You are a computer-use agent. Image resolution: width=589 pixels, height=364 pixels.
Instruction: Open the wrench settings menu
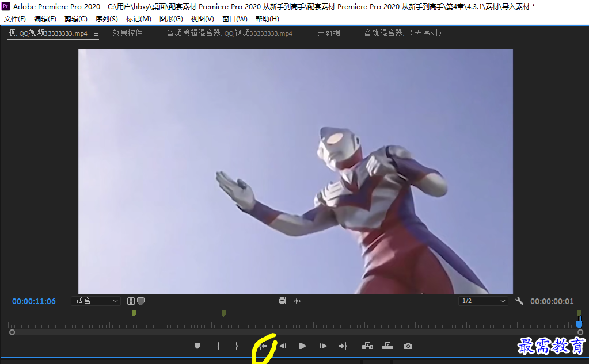[519, 301]
